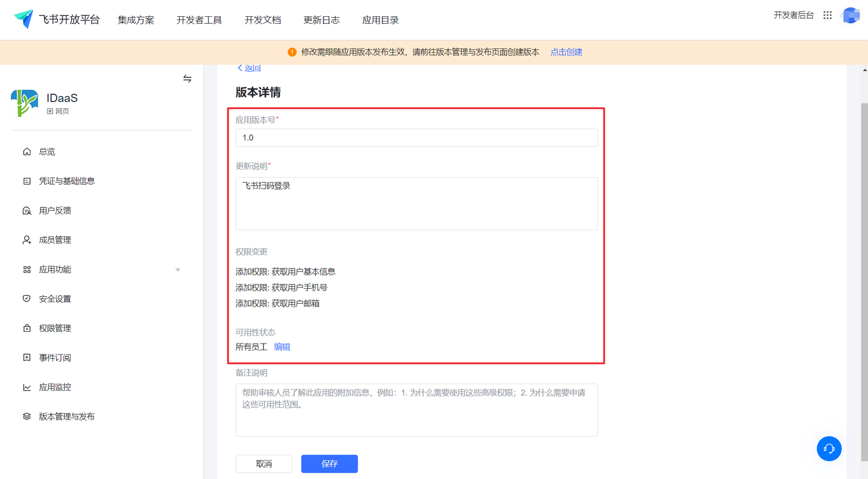This screenshot has width=868, height=479.
Task: Click the 点击创建 link in banner
Action: [x=566, y=52]
